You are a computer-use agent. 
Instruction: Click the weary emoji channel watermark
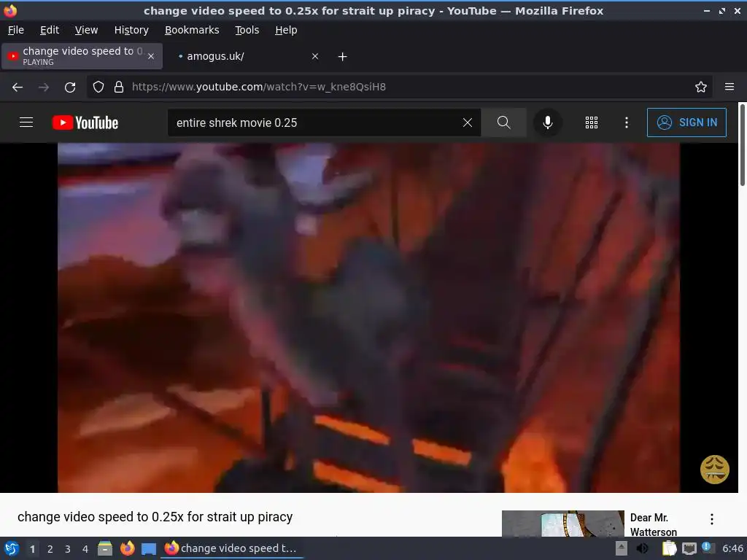coord(714,469)
